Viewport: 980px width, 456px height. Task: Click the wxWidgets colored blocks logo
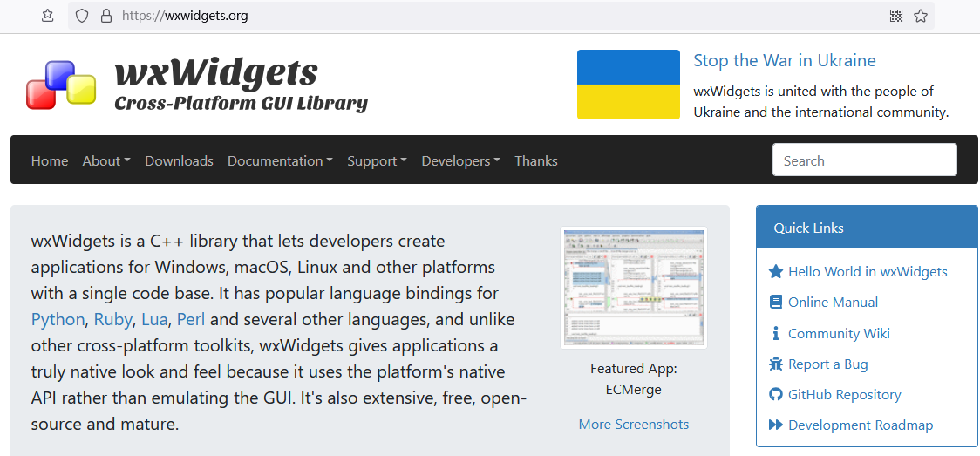pyautogui.click(x=61, y=85)
